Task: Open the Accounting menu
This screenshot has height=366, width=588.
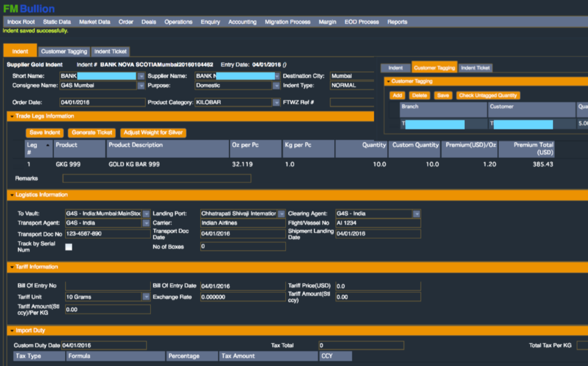Action: (243, 22)
